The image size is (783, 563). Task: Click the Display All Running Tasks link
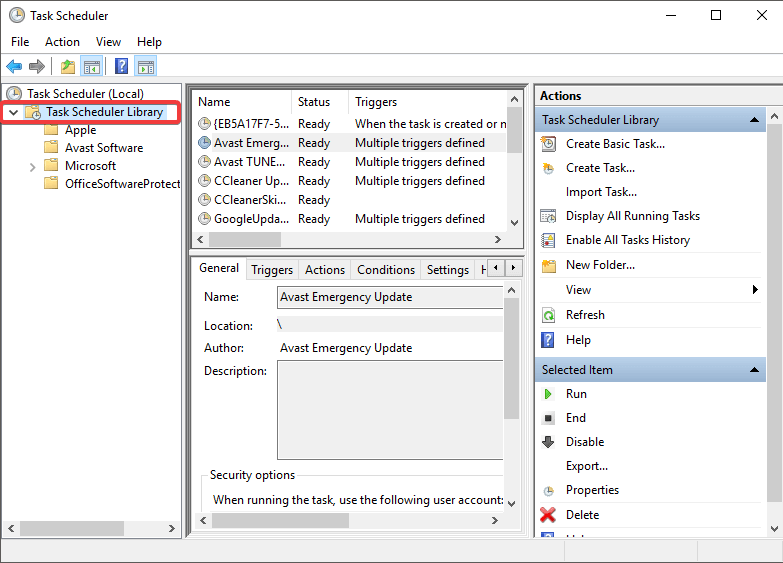[633, 216]
